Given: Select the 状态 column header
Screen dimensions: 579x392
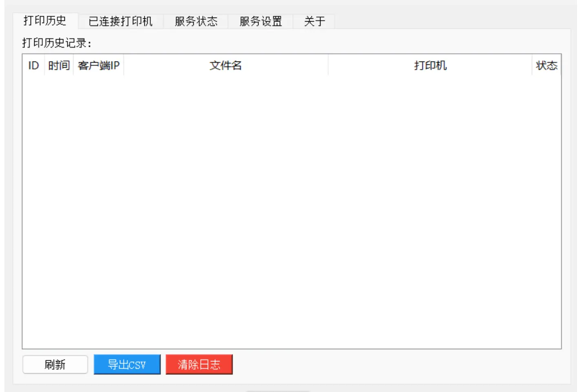Looking at the screenshot, I should (x=549, y=66).
